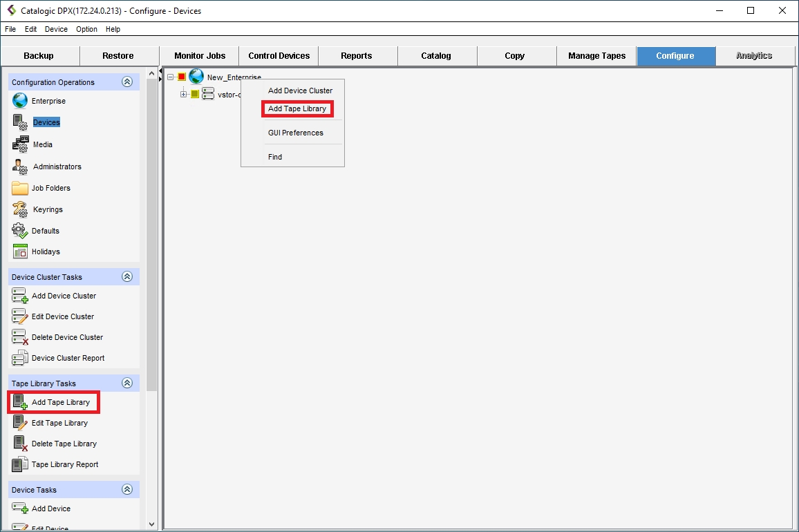Screen dimensions: 799x532
Task: Click the Edit Tape Library icon
Action: (x=20, y=423)
